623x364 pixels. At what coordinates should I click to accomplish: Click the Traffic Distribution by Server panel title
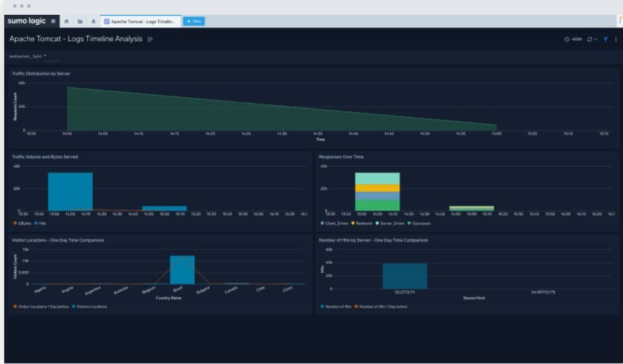tap(41, 73)
